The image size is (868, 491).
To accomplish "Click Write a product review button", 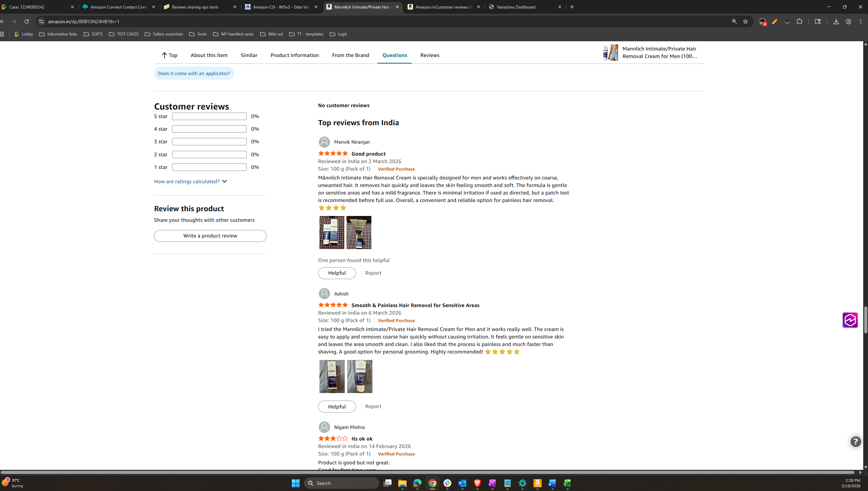I will click(x=210, y=236).
